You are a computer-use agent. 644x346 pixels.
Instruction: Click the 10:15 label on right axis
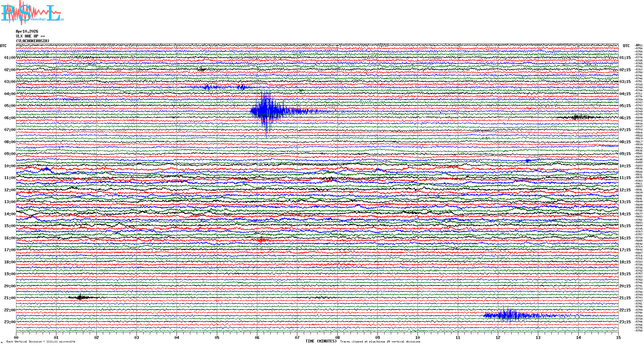point(625,166)
